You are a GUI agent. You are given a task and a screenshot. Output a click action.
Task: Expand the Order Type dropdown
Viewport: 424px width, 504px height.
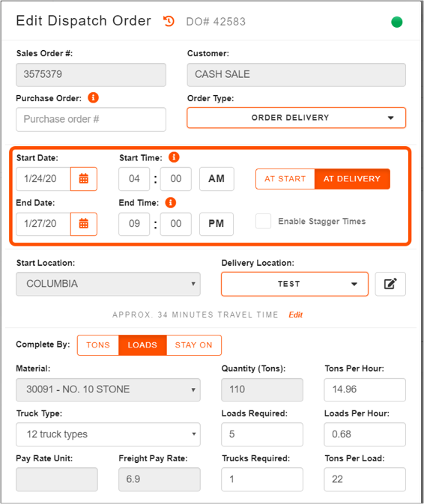296,118
